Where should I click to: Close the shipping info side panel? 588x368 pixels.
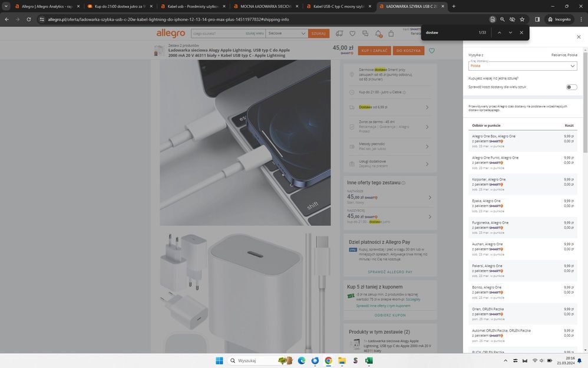pos(578,37)
